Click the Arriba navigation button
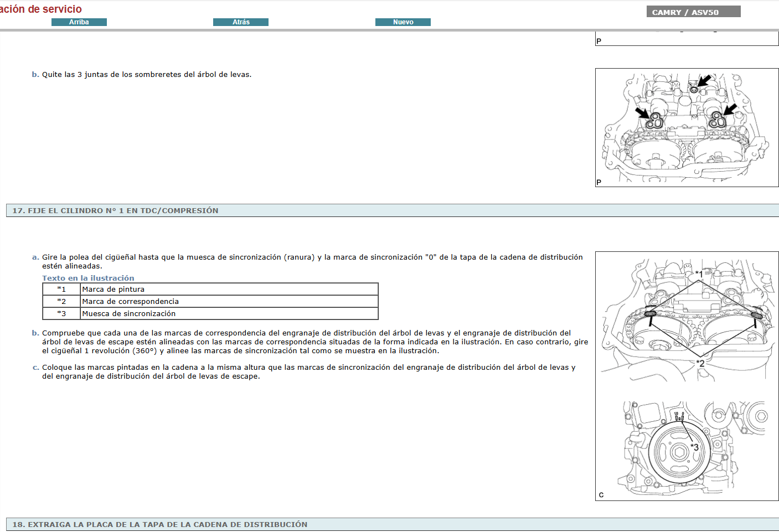 [79, 22]
